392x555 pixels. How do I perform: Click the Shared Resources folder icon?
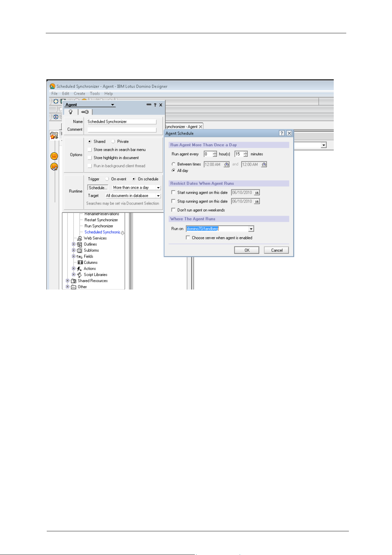(x=74, y=281)
